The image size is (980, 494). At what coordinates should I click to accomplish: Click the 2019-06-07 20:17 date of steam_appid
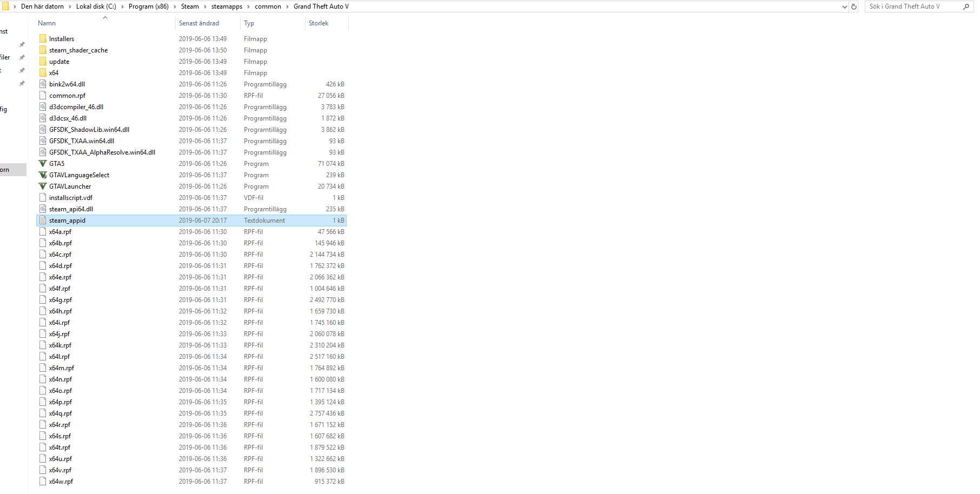203,221
